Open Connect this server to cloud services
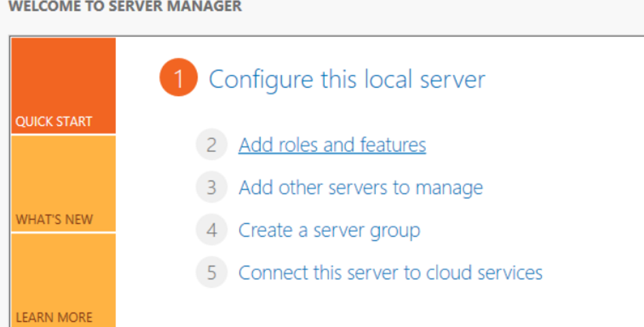The height and width of the screenshot is (327, 644). click(x=390, y=272)
